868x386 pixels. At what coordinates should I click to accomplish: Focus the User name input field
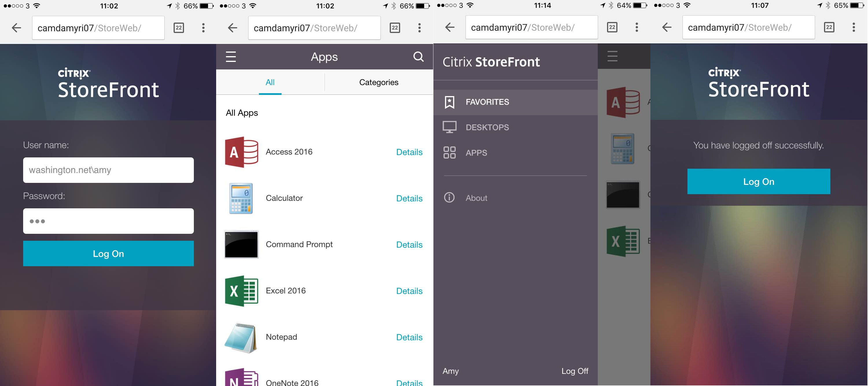108,170
